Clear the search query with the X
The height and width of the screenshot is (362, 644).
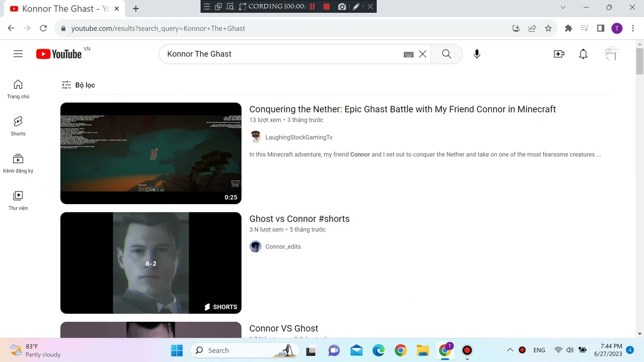click(423, 54)
